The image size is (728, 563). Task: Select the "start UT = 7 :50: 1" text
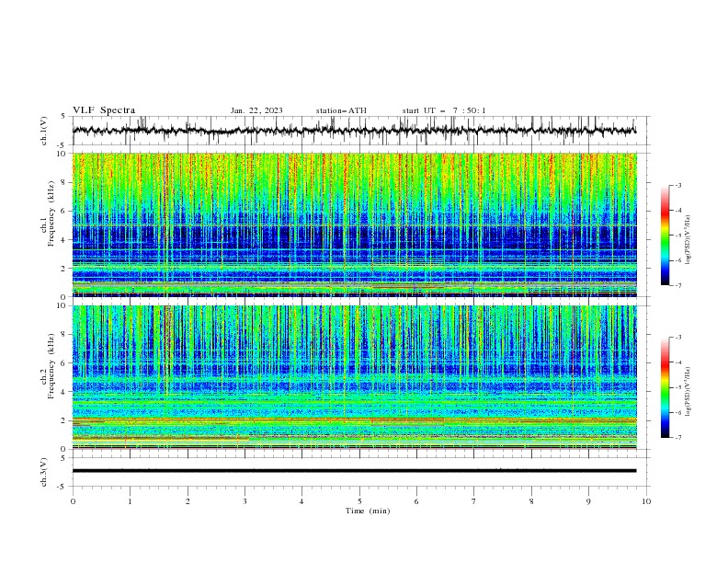point(444,110)
